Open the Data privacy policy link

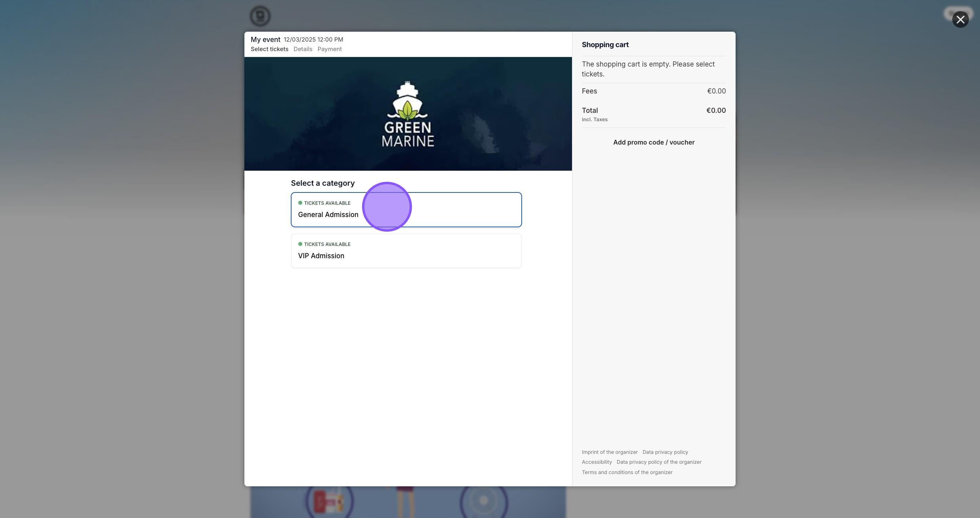pos(665,452)
